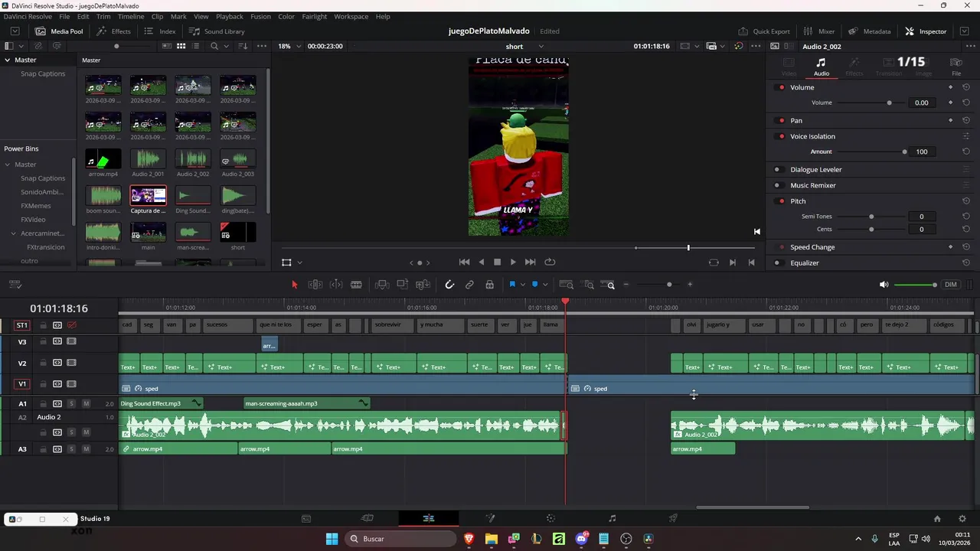Adjust the Voice Isolation Amount slider
This screenshot has height=551, width=980.
click(871, 152)
